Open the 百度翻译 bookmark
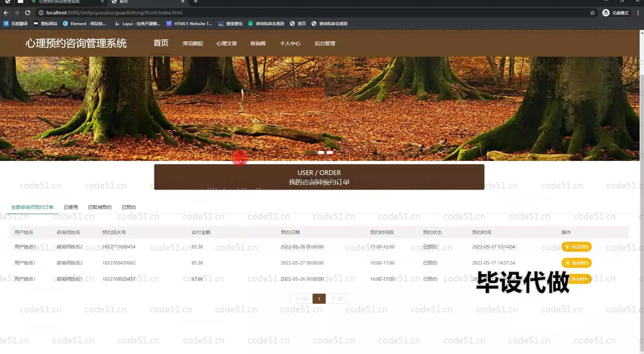This screenshot has height=354, width=644. (x=15, y=24)
